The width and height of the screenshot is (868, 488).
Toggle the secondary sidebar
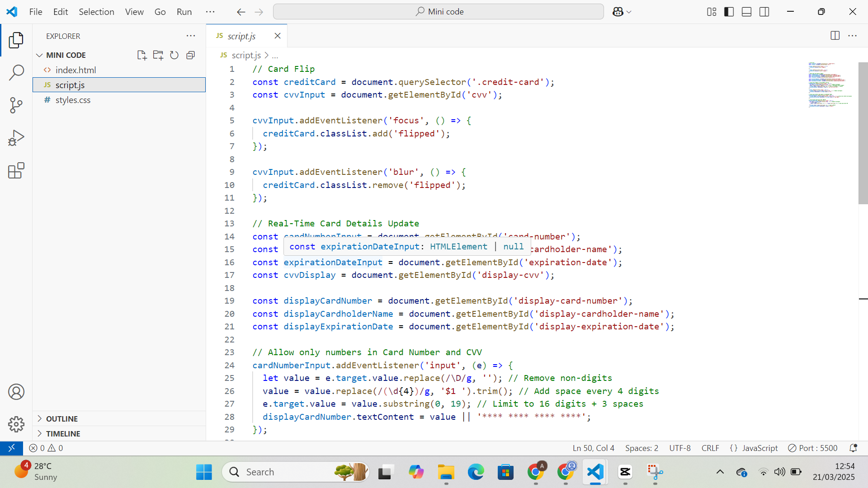764,12
